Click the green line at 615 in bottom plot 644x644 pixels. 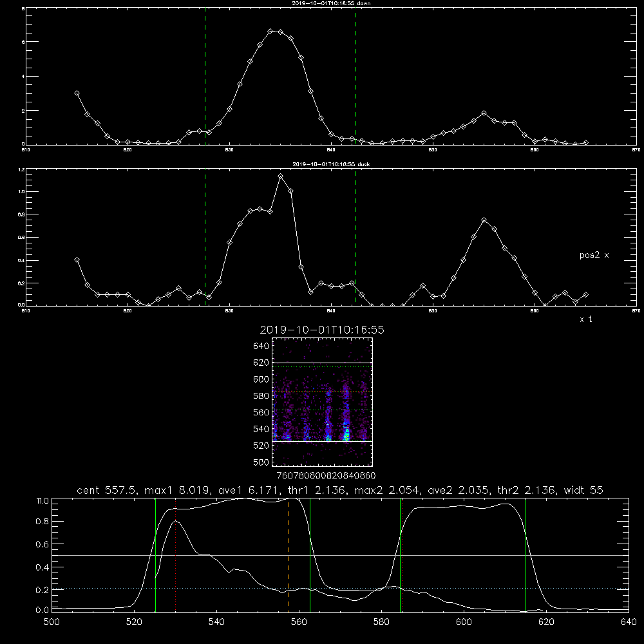pos(526,554)
